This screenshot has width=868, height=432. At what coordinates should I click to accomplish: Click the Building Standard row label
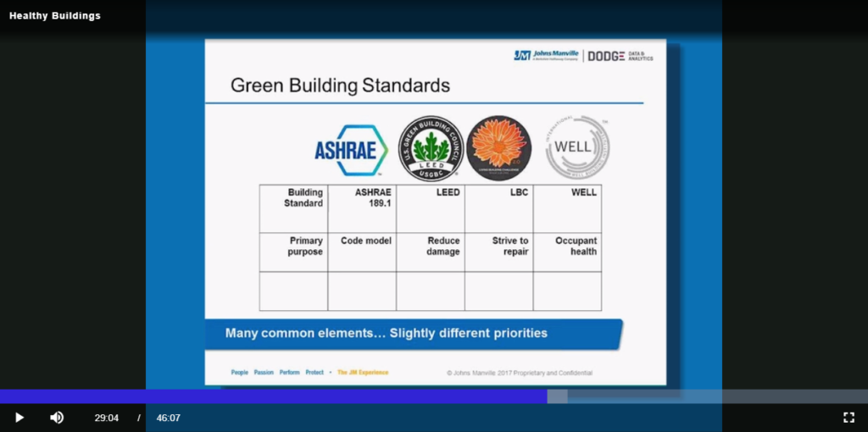(x=293, y=208)
